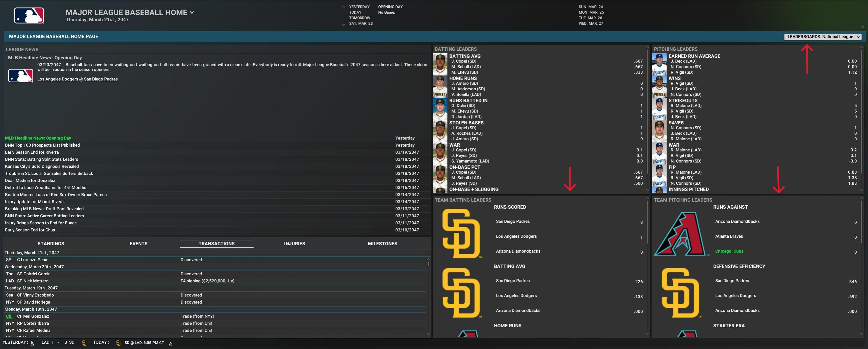Open the Chicago Cubs team link
The width and height of the screenshot is (868, 349).
[x=729, y=251]
